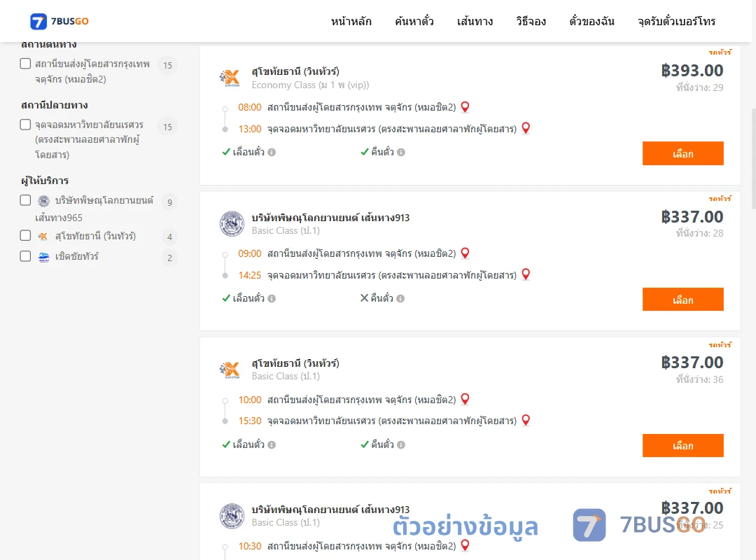Image resolution: width=756 pixels, height=560 pixels.
Task: Click the สุโขทัยธานี (วินทัวร์) Economy Class title
Action: [295, 71]
